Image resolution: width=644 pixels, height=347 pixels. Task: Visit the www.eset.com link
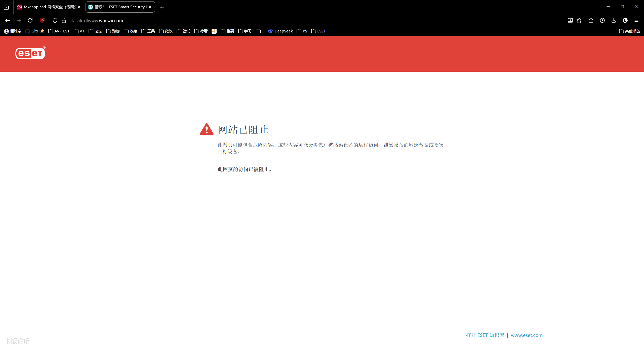tap(527, 335)
